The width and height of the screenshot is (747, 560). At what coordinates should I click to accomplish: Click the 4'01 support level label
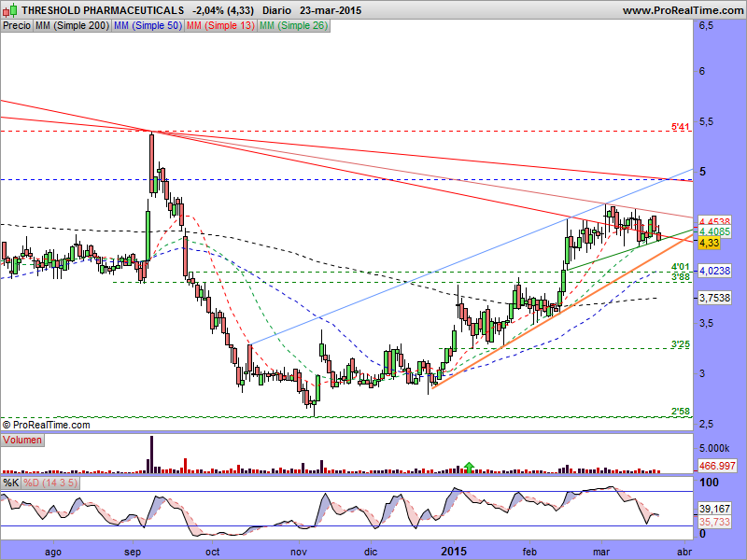(x=681, y=267)
